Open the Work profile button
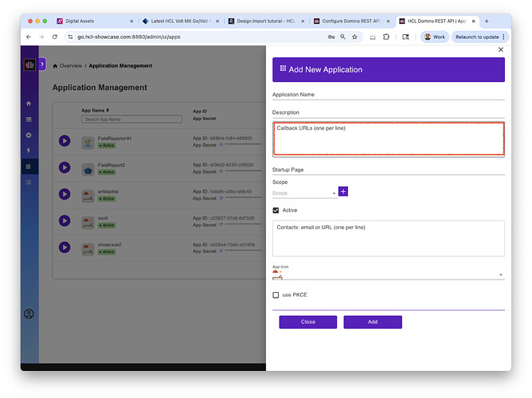Image resolution: width=532 pixels, height=398 pixels. (435, 37)
